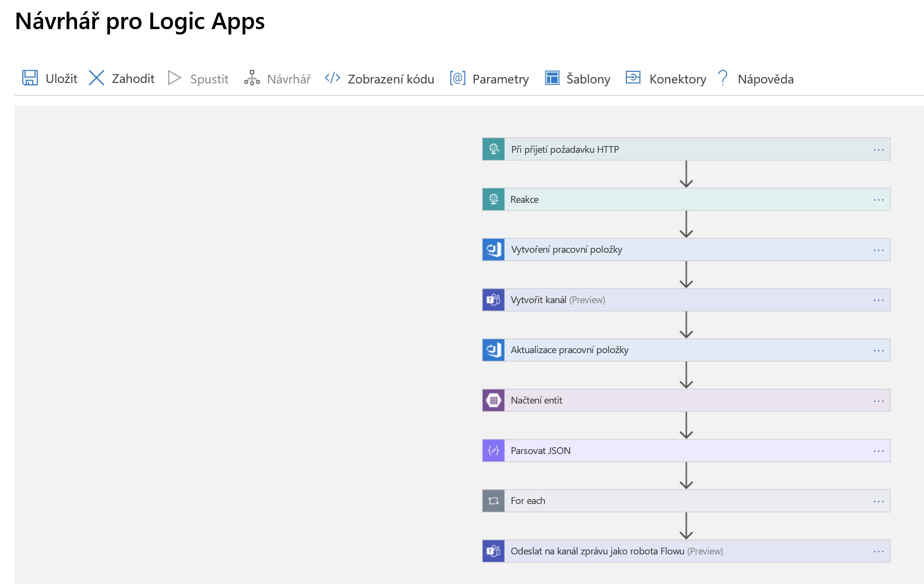The image size is (924, 584).
Task: Click arrow between HTTP trigger and Reakce
Action: tap(686, 174)
